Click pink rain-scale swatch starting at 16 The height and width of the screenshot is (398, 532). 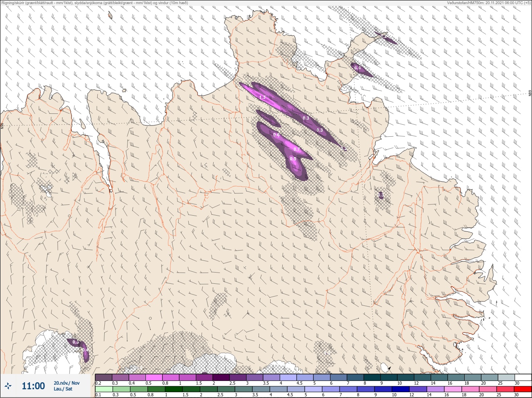tap(452, 389)
